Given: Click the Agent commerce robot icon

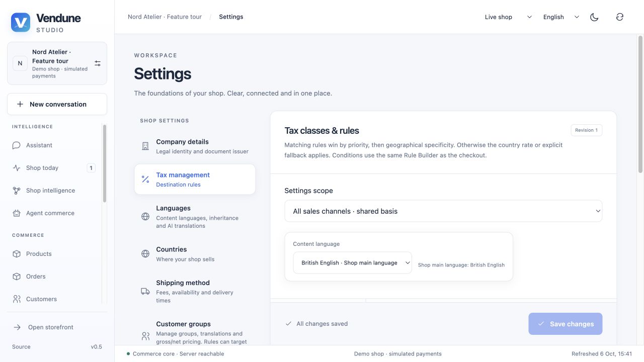Looking at the screenshot, I should tap(17, 213).
